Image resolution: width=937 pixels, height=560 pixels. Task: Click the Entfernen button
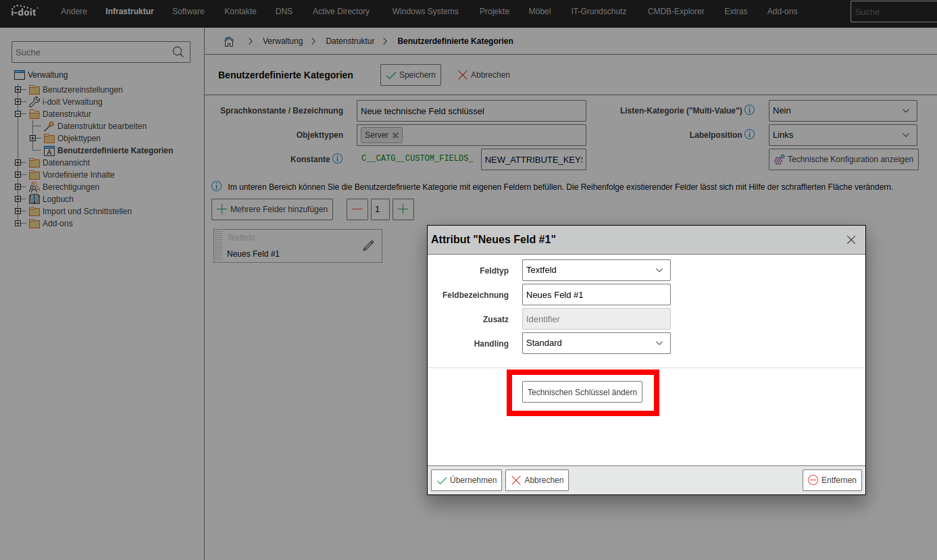(832, 480)
